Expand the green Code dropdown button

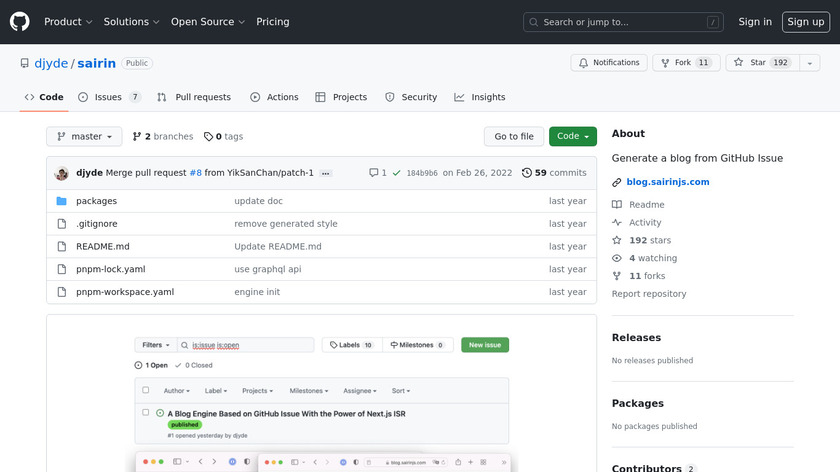[572, 137]
